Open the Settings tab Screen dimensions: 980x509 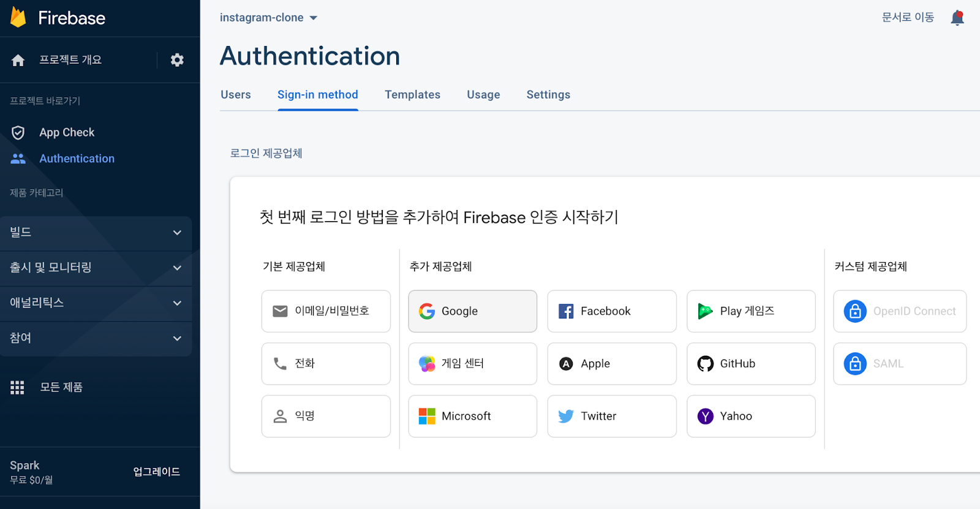pos(548,95)
